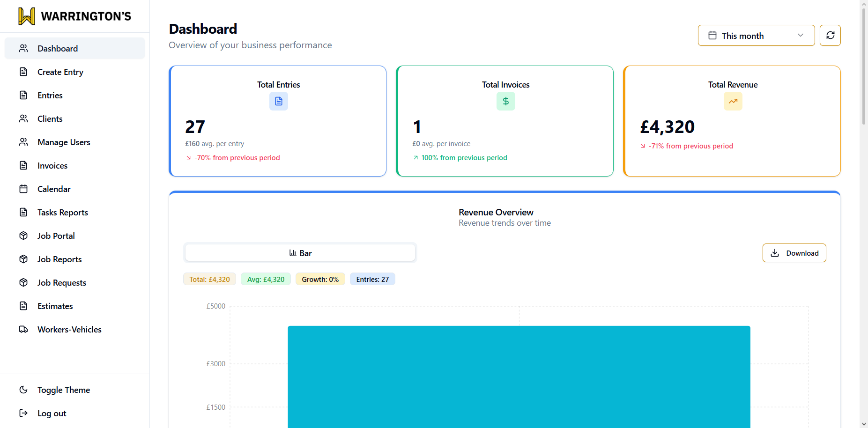
Task: Open Tasks Reports page
Action: [x=74, y=212]
